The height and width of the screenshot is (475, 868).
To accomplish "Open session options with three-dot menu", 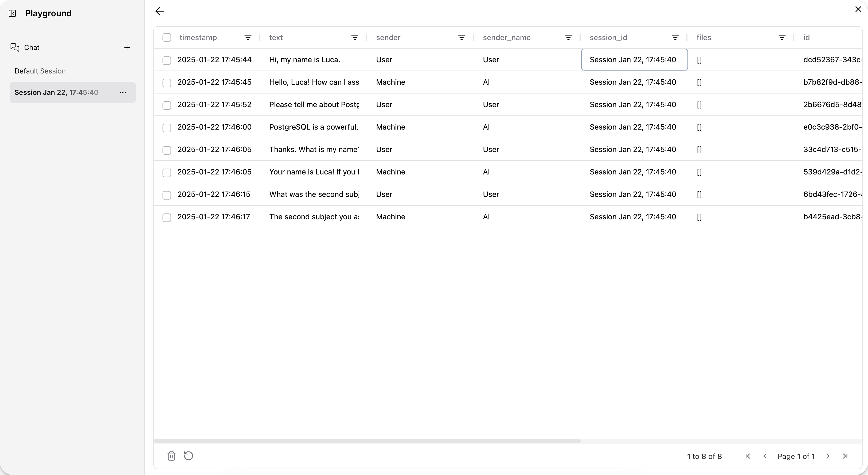I will pyautogui.click(x=123, y=92).
